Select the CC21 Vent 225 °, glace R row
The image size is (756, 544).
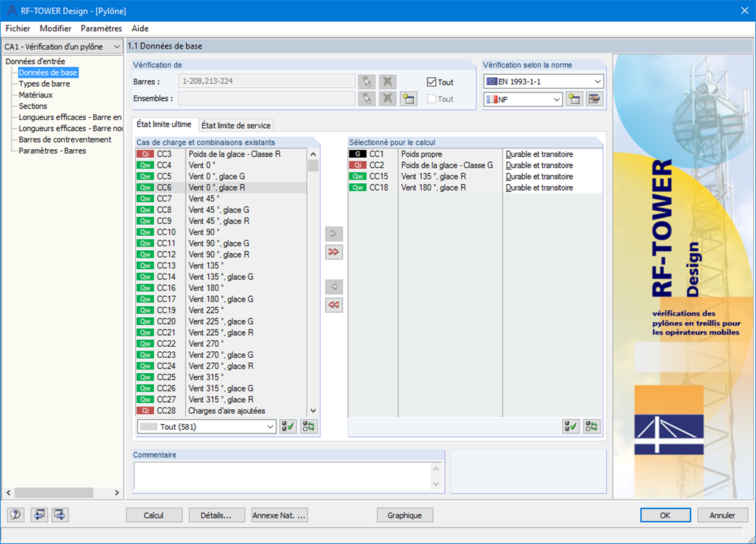(221, 333)
